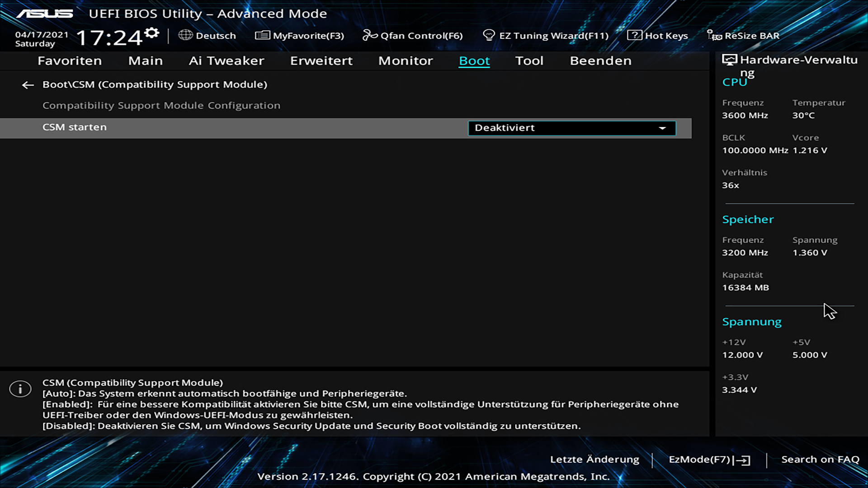Viewport: 868px width, 488px height.
Task: Open Search on FAQ link
Action: (x=820, y=460)
